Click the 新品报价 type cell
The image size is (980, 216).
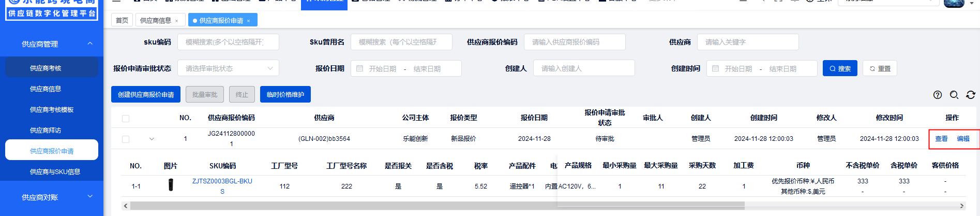(463, 139)
